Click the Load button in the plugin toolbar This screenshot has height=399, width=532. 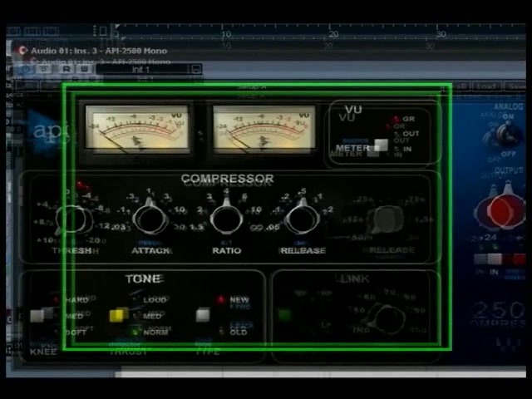coord(485,86)
